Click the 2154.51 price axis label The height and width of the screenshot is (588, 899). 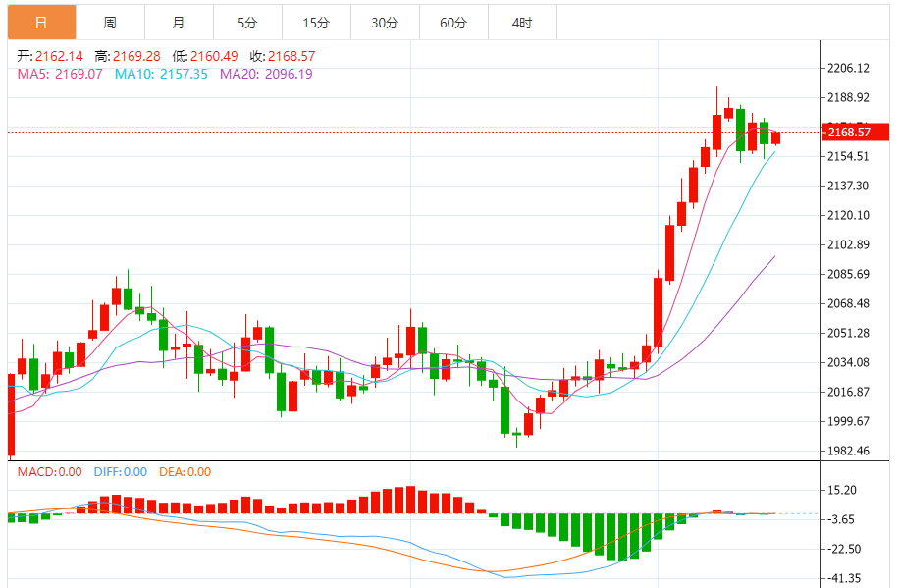click(848, 157)
